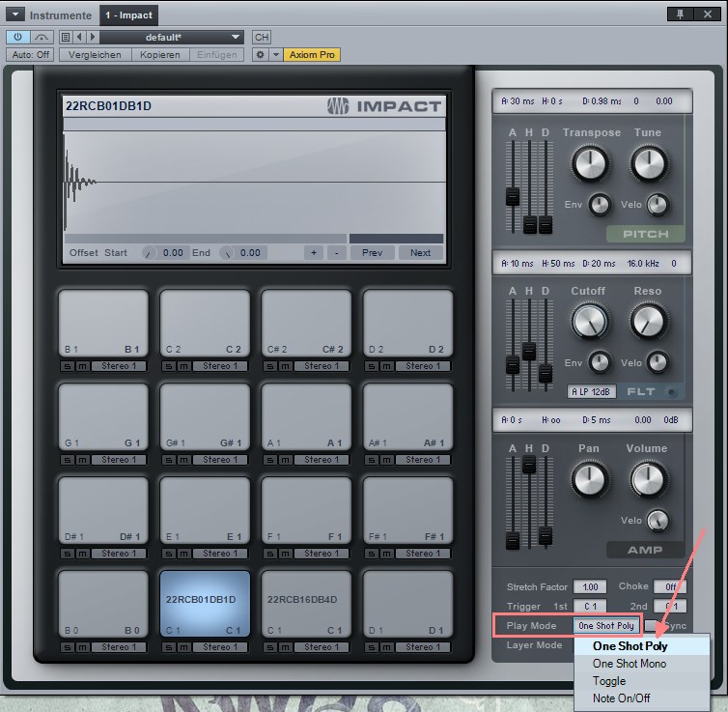Open output Stereo 1 selector of B 0 pad
Screen dimensions: 728x712
coord(119,647)
